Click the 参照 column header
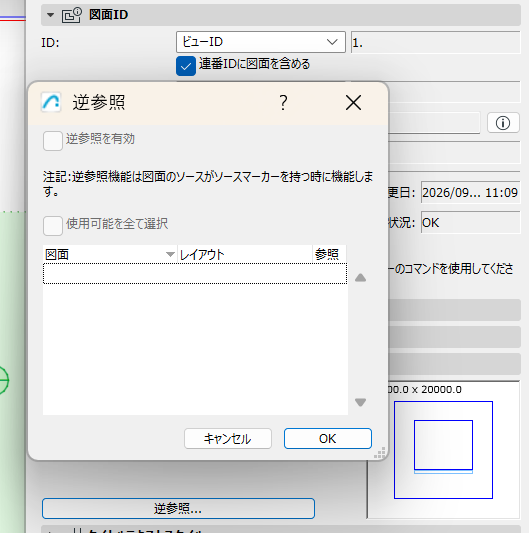Screen dimensions: 529x533 329,254
